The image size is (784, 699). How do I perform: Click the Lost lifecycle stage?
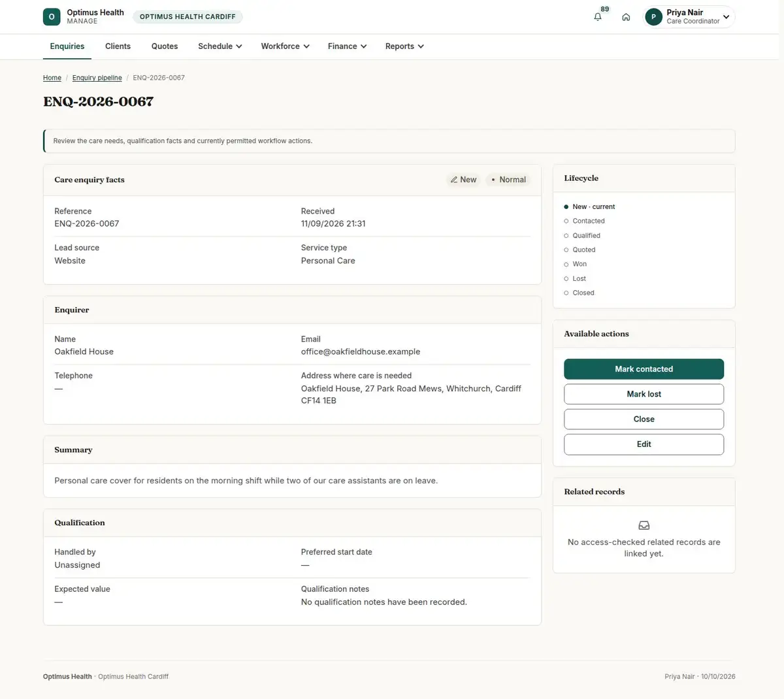pos(579,278)
